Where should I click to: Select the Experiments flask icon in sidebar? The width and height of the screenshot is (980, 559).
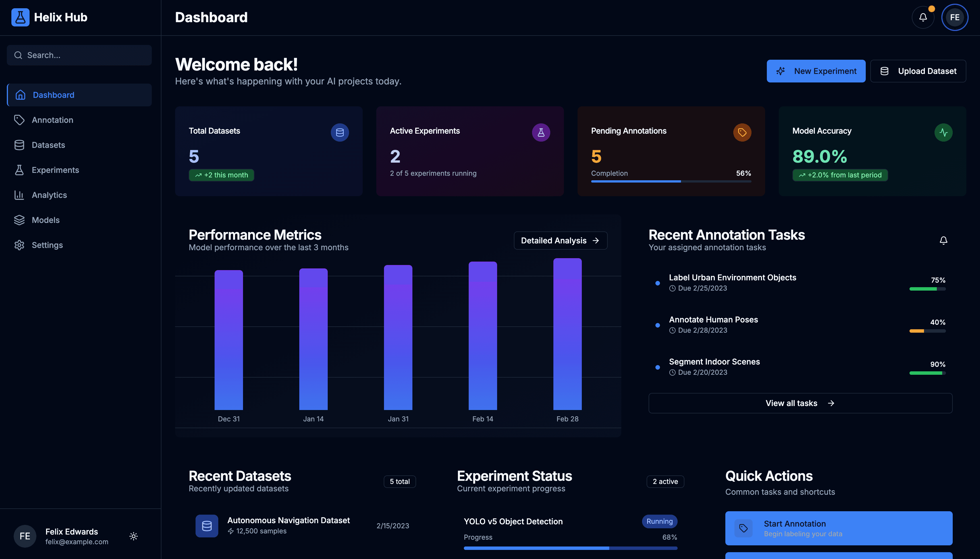20,170
